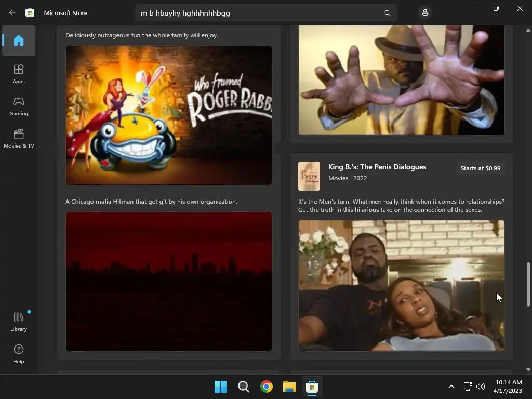Viewport: 532px width, 399px height.
Task: Click the King B.'s small poster icon
Action: pos(309,176)
